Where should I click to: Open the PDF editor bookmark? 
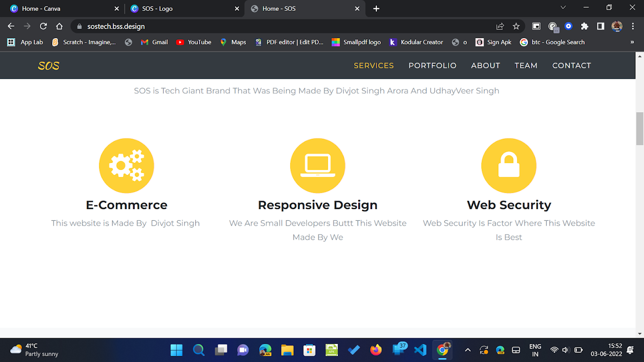click(x=290, y=42)
